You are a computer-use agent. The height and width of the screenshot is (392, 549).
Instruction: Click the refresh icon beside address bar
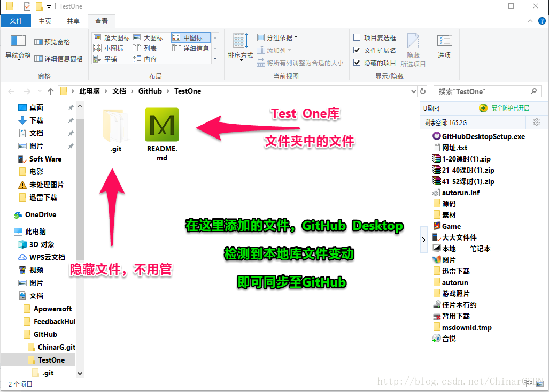pos(423,91)
